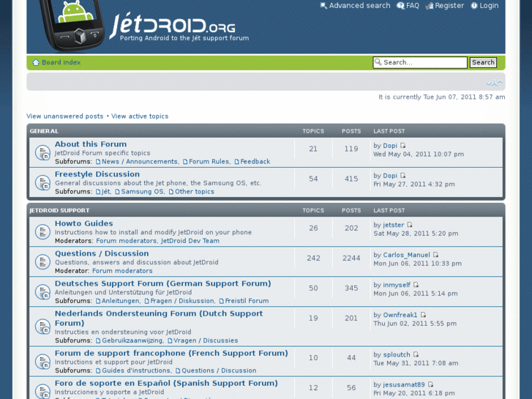This screenshot has width=532, height=399.
Task: Click the Advanced search magnifier icon
Action: pyautogui.click(x=323, y=6)
